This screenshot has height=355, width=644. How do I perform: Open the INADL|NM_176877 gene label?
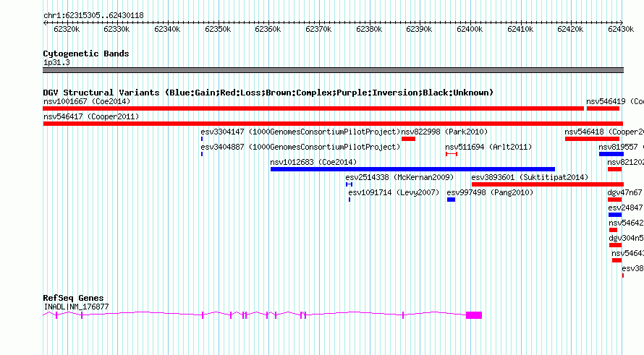(x=76, y=307)
